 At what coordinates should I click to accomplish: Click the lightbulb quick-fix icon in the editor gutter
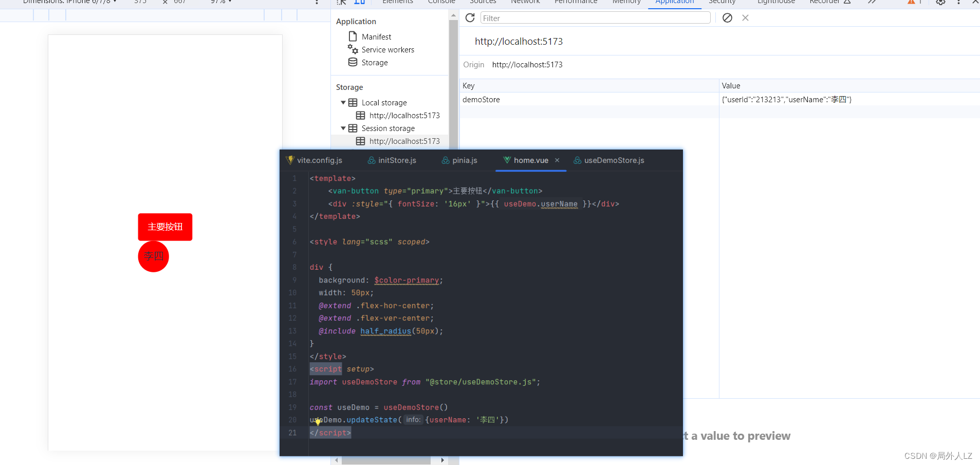(x=318, y=421)
